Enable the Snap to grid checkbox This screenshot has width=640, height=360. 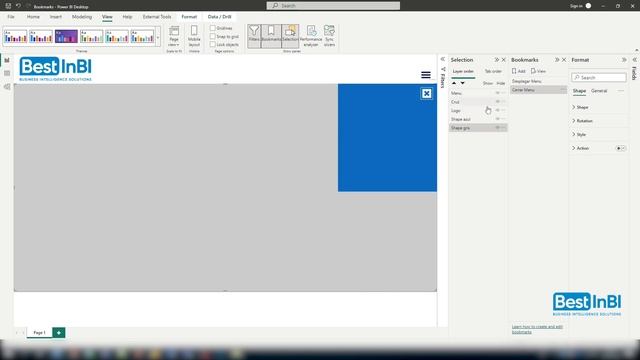213,36
